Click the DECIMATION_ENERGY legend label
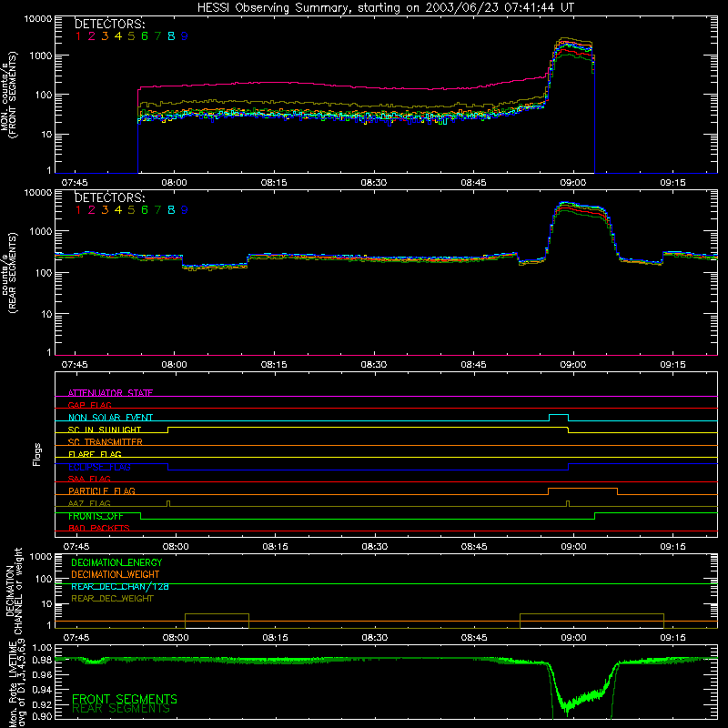Image resolution: width=728 pixels, height=728 pixels. pos(116,562)
